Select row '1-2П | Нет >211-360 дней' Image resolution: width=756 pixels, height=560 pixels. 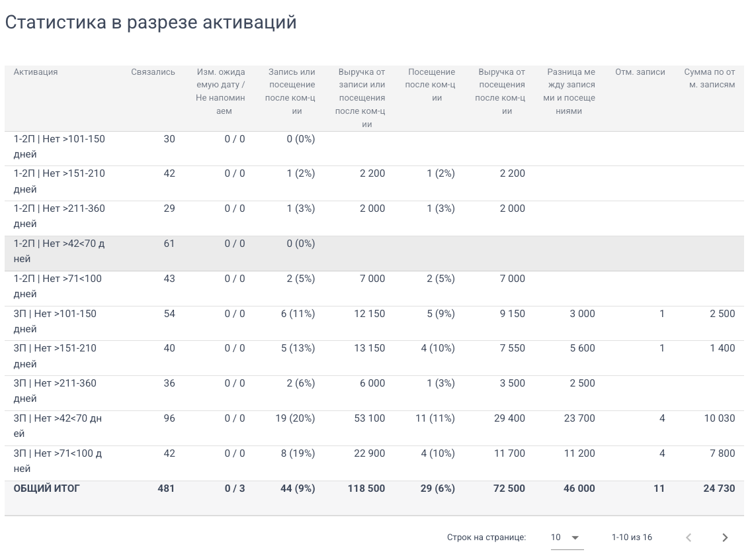(374, 218)
